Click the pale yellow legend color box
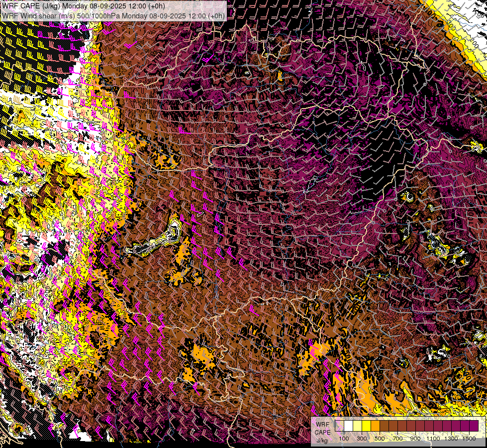The width and height of the screenshot is (487, 448). [x=358, y=426]
